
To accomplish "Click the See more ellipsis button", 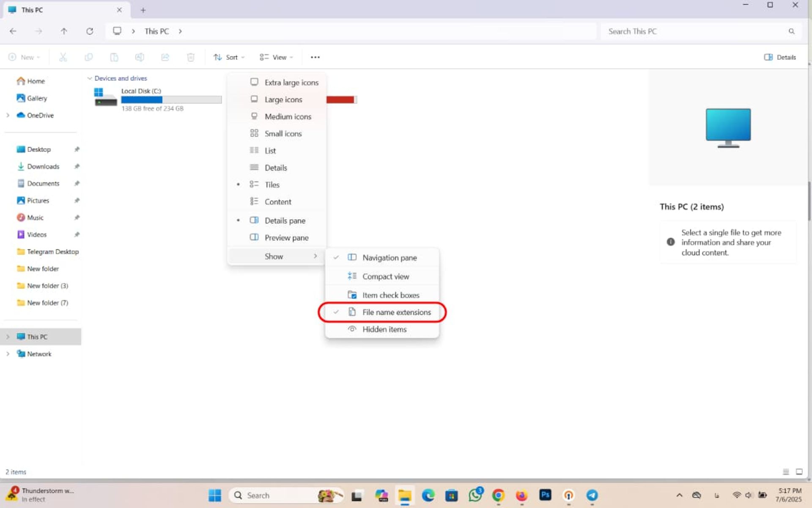I will click(315, 57).
